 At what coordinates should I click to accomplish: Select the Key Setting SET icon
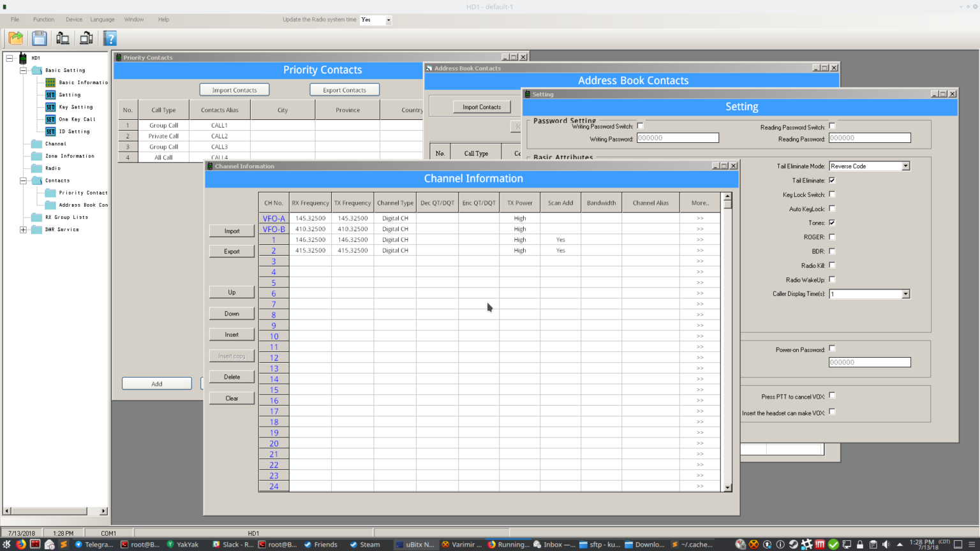pos(50,107)
